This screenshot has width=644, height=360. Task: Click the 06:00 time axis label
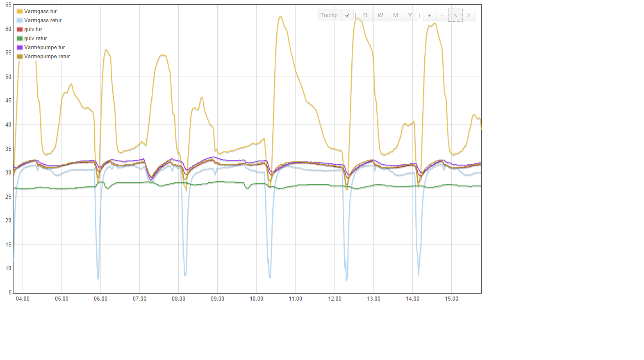click(x=101, y=299)
